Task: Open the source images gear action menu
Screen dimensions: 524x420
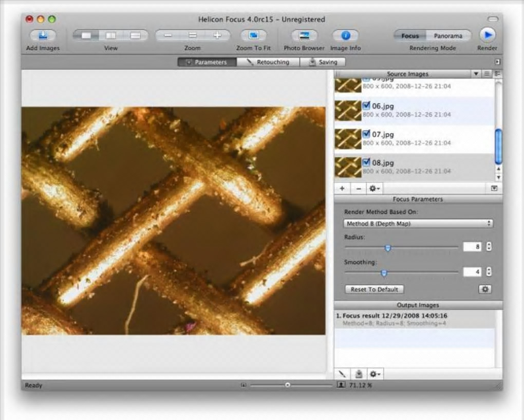Action: point(375,189)
